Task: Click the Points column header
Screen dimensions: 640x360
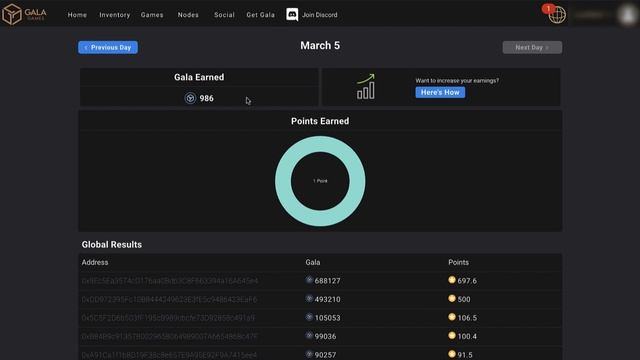Action: (x=458, y=262)
